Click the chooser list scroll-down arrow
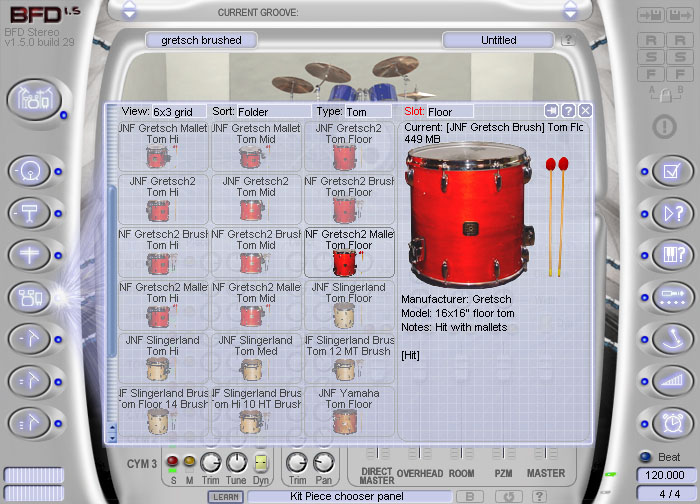 112,438
